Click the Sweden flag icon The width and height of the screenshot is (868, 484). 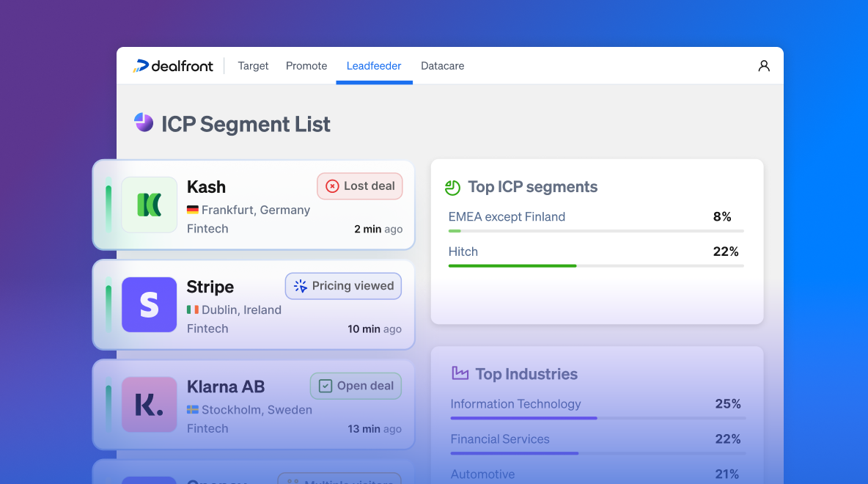click(193, 410)
